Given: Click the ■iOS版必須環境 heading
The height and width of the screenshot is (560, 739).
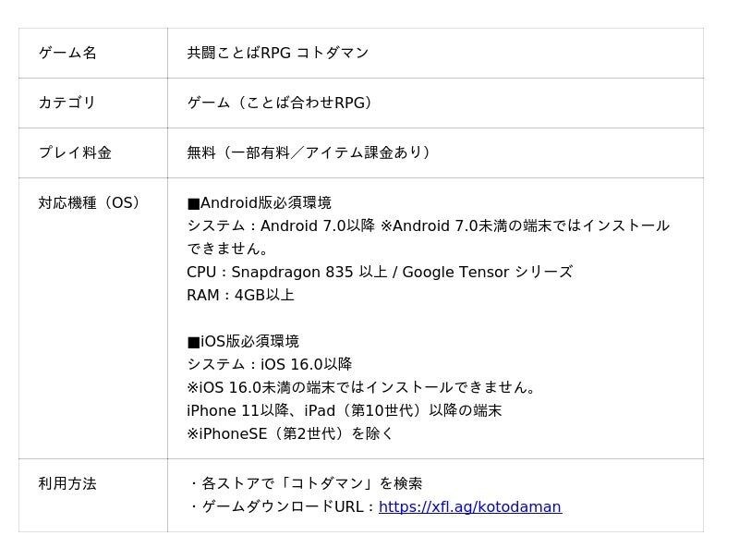Looking at the screenshot, I should [x=243, y=341].
